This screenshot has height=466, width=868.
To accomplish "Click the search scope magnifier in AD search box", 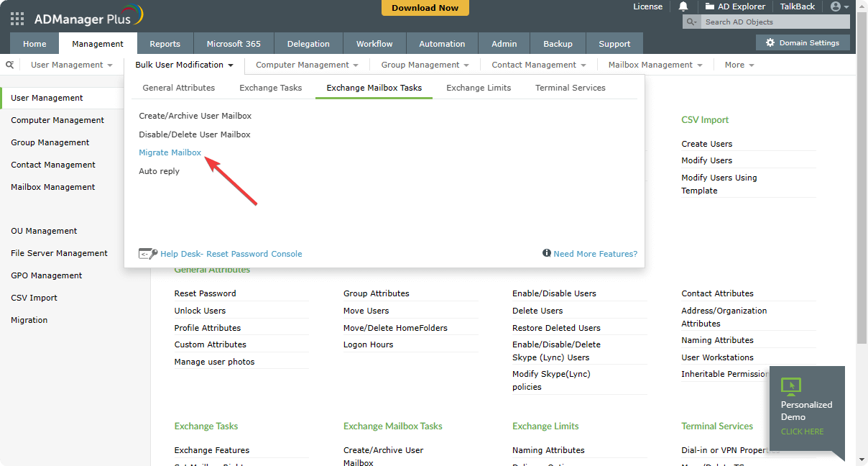I will click(692, 22).
